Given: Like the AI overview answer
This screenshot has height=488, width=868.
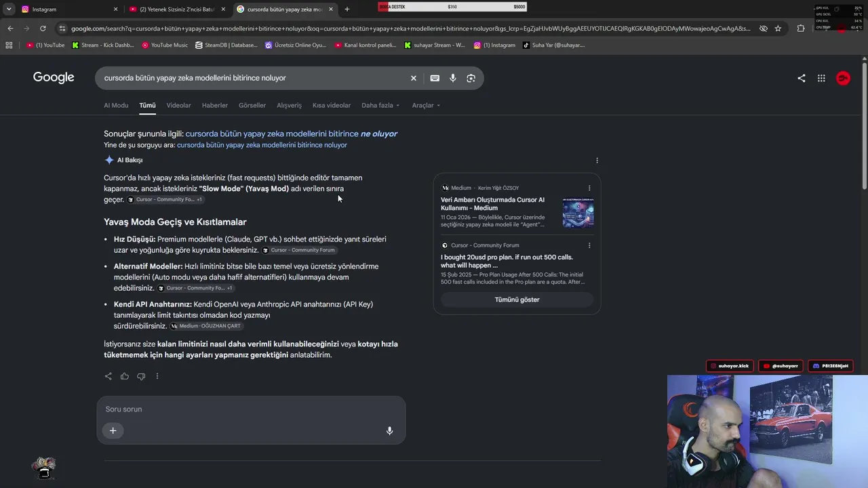Looking at the screenshot, I should [125, 376].
